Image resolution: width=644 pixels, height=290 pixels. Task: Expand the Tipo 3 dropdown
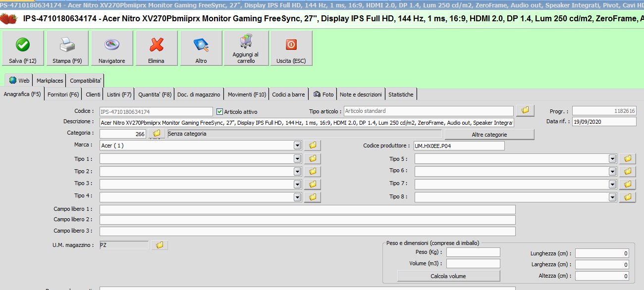(297, 184)
